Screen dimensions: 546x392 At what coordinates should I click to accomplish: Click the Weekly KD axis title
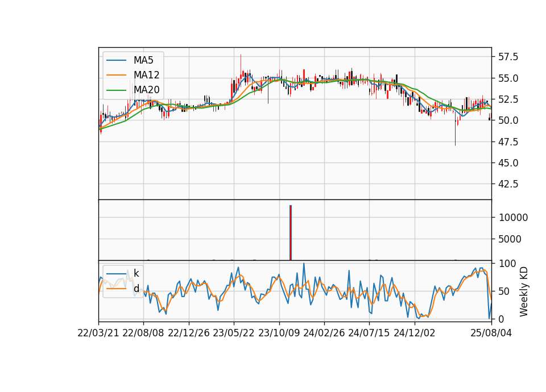[x=524, y=291]
